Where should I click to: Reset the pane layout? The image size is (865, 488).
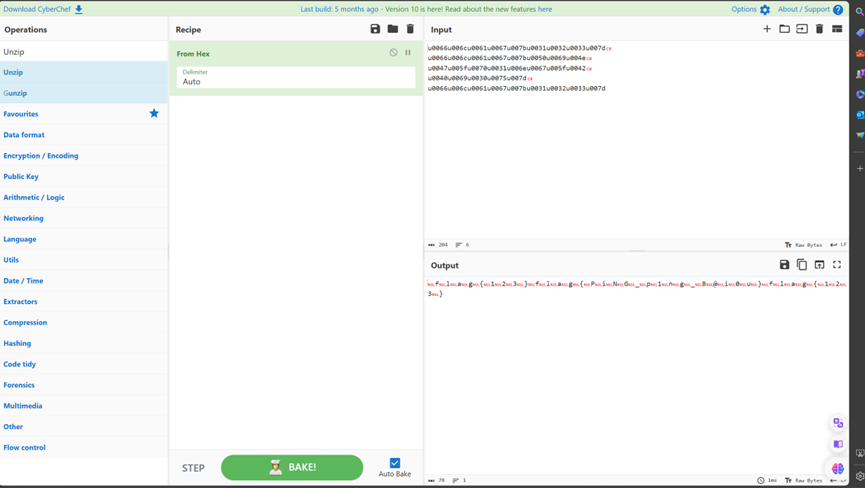[837, 29]
